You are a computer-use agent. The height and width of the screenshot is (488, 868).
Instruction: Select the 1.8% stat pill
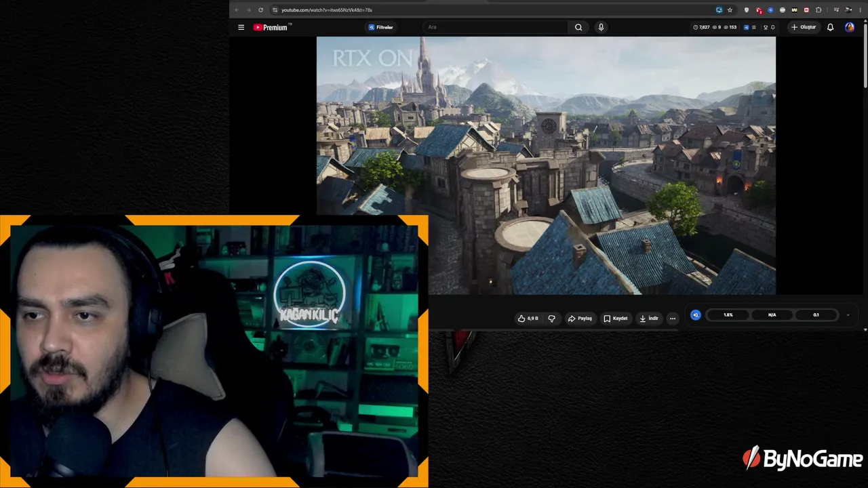[728, 315]
